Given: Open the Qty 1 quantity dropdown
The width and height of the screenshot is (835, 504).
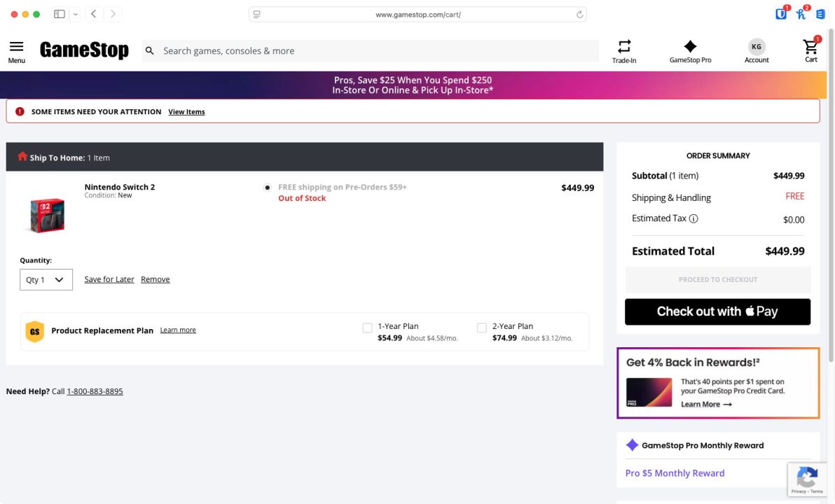Looking at the screenshot, I should point(46,279).
